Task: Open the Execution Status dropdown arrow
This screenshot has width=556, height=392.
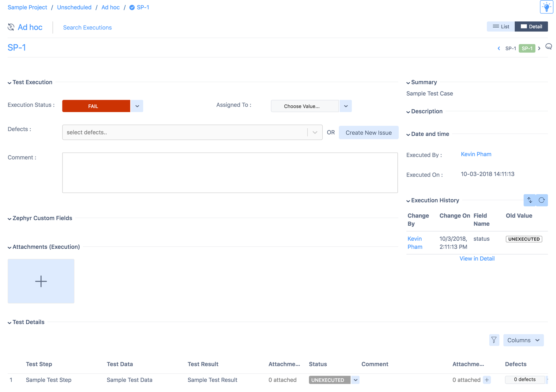Action: (x=137, y=106)
